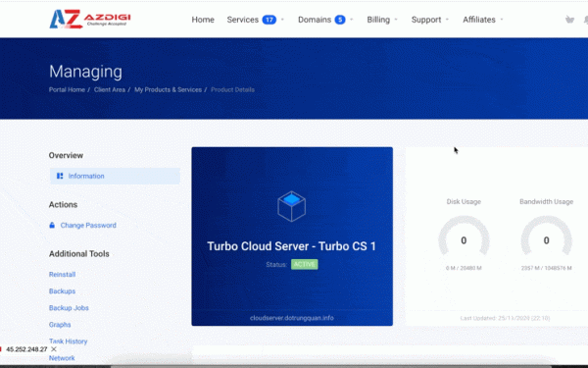Screen dimensions: 588x368
Task: Click the Disk Usage label
Action: tap(464, 201)
